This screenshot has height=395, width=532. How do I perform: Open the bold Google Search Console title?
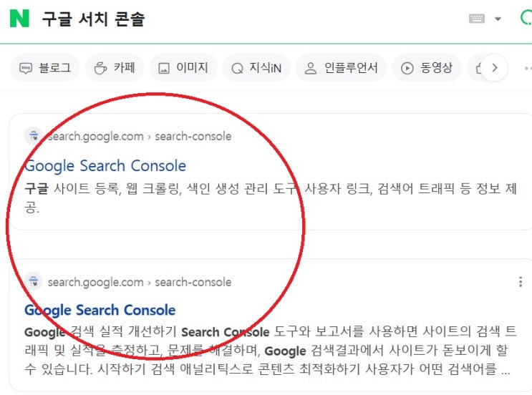tap(100, 310)
